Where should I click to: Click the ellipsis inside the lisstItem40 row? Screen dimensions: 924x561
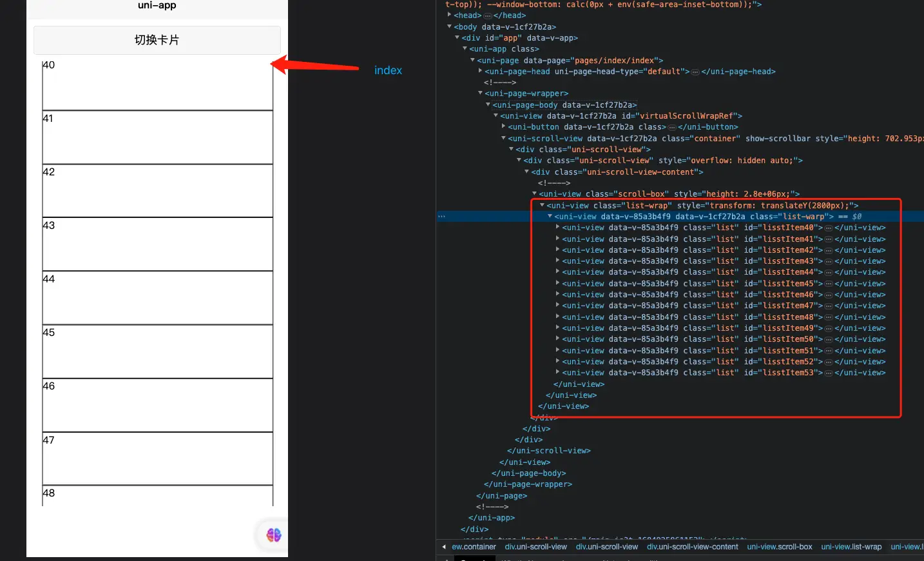[x=829, y=228]
